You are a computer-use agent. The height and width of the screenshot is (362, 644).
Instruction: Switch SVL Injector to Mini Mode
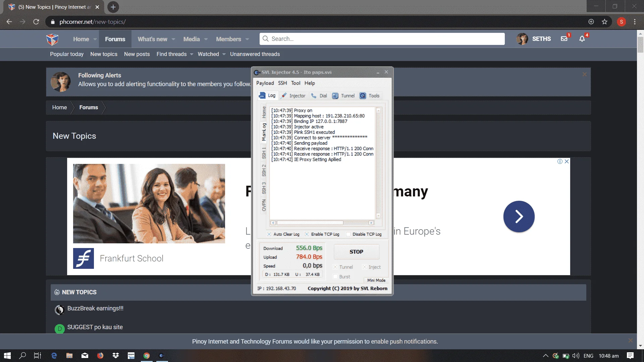pos(376,280)
